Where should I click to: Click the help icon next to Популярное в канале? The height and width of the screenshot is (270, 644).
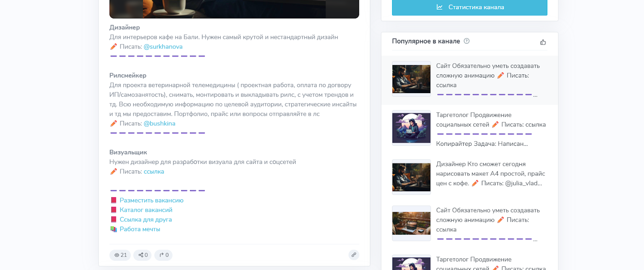pos(466,41)
